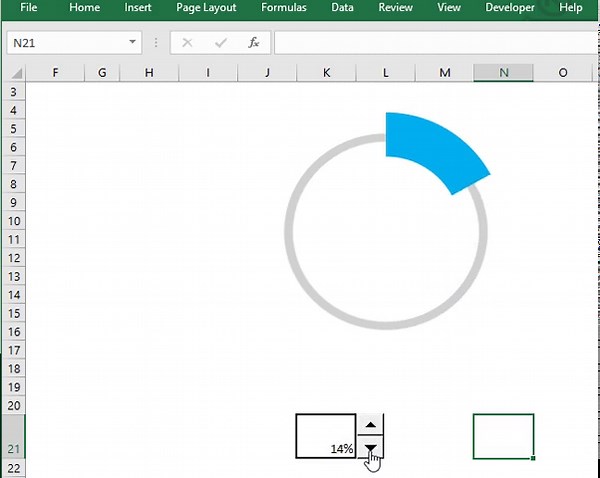Click the spin button up arrow
The image size is (600, 478).
click(370, 424)
